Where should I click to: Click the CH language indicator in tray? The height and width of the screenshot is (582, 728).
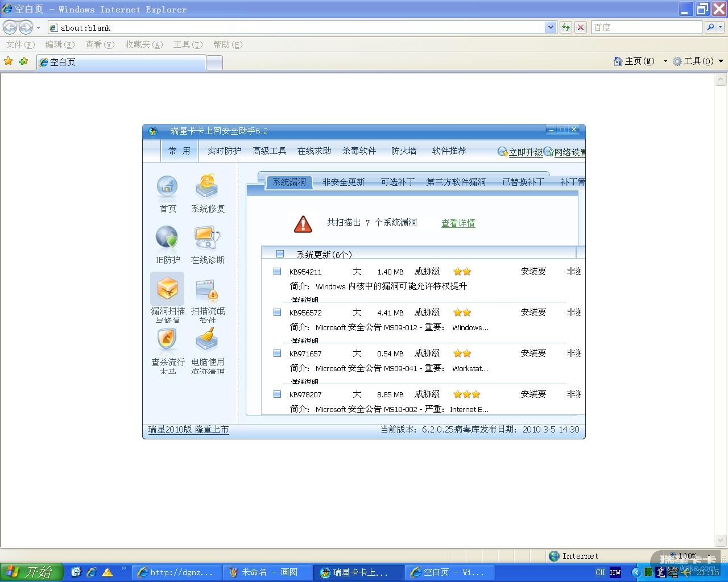coord(601,572)
